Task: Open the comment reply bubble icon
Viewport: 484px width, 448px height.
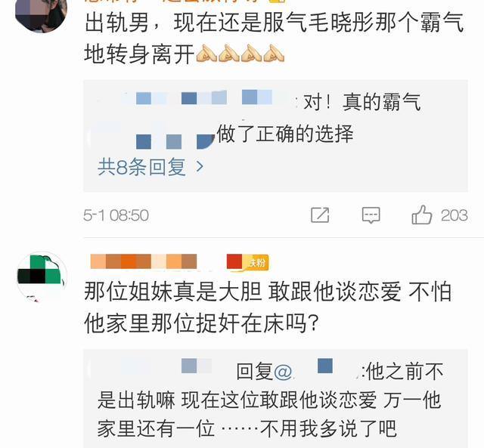Action: (x=371, y=215)
